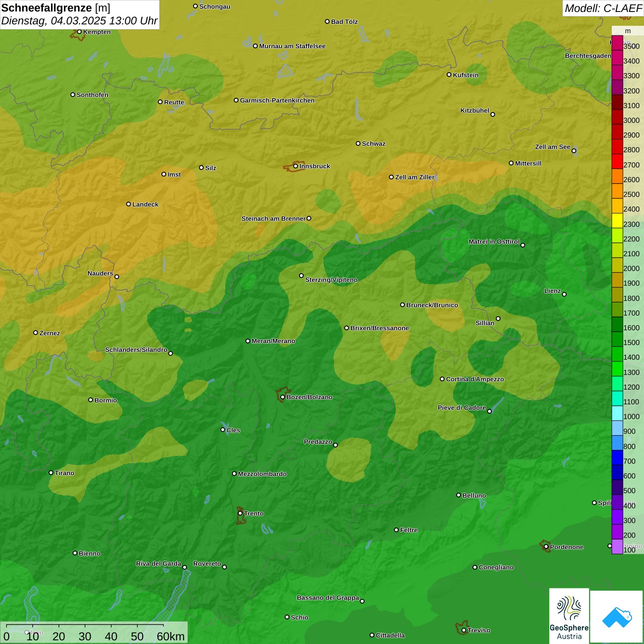
Task: Click the Landeck marker dot
Action: (129, 204)
